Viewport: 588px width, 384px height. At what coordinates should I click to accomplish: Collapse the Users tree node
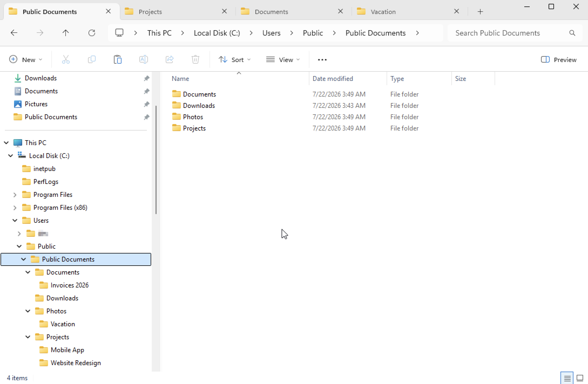[15, 220]
